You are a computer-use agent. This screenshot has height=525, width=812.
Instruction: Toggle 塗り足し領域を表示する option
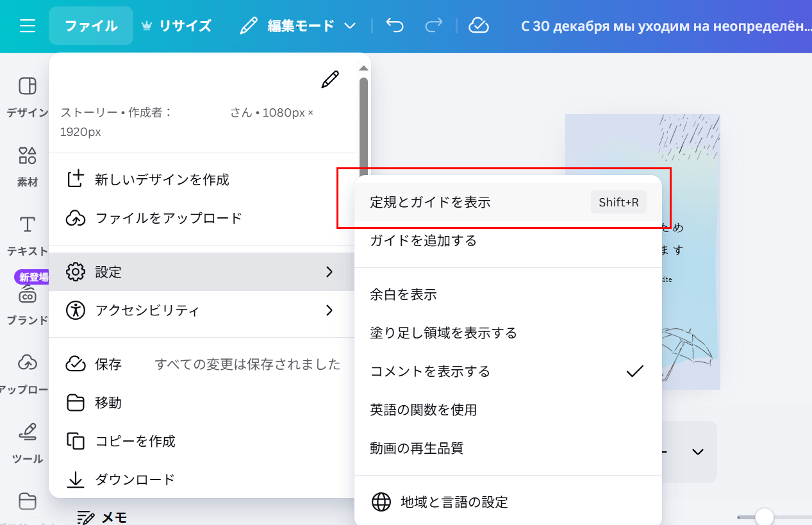coord(508,333)
